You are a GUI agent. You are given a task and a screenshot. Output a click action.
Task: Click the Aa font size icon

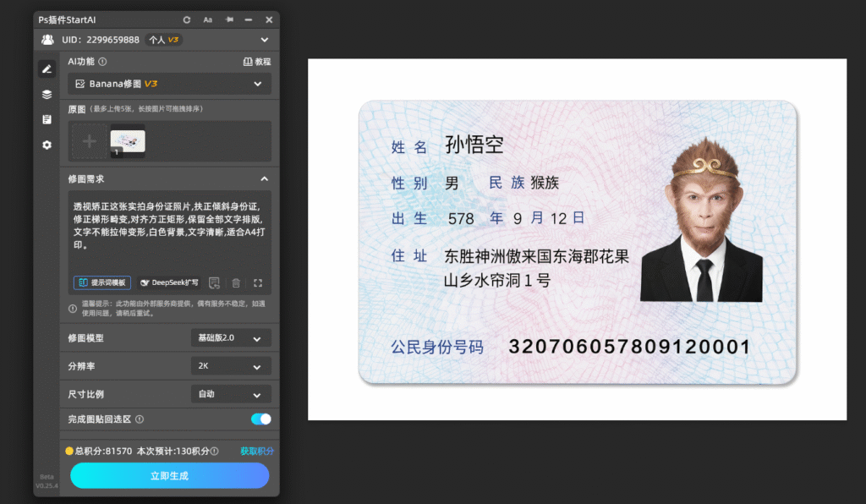[208, 20]
